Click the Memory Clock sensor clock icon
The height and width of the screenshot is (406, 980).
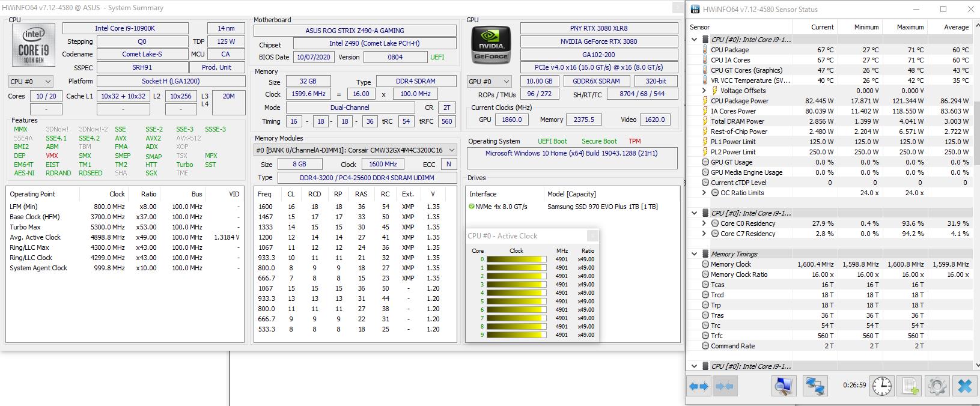(705, 264)
